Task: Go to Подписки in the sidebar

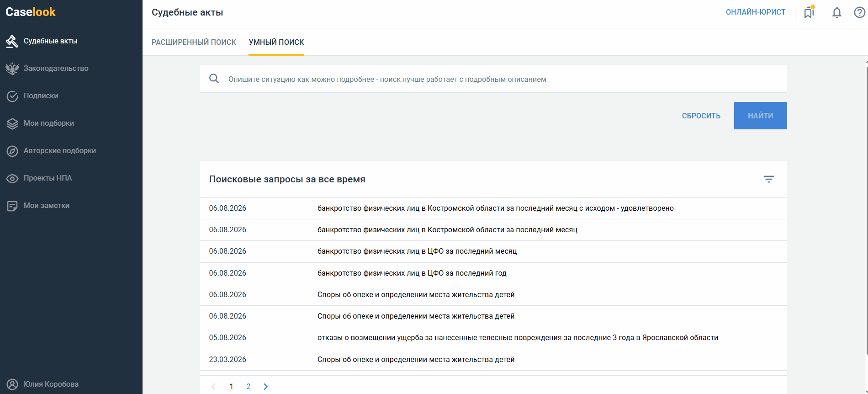Action: coord(71,96)
